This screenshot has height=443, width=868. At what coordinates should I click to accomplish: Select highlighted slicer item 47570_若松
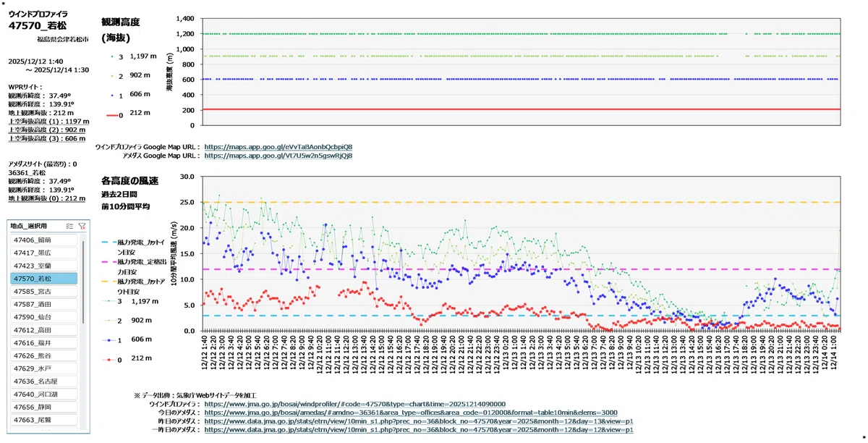pyautogui.click(x=44, y=278)
